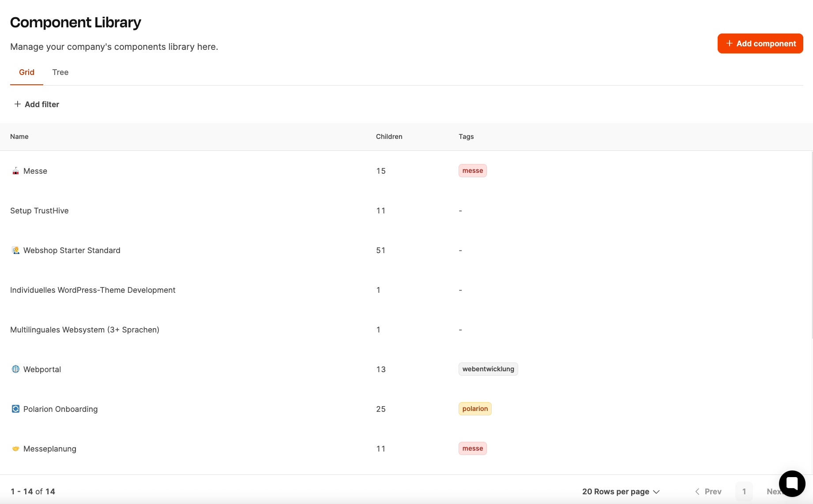Click the Name column header
This screenshot has width=813, height=504.
(19, 137)
